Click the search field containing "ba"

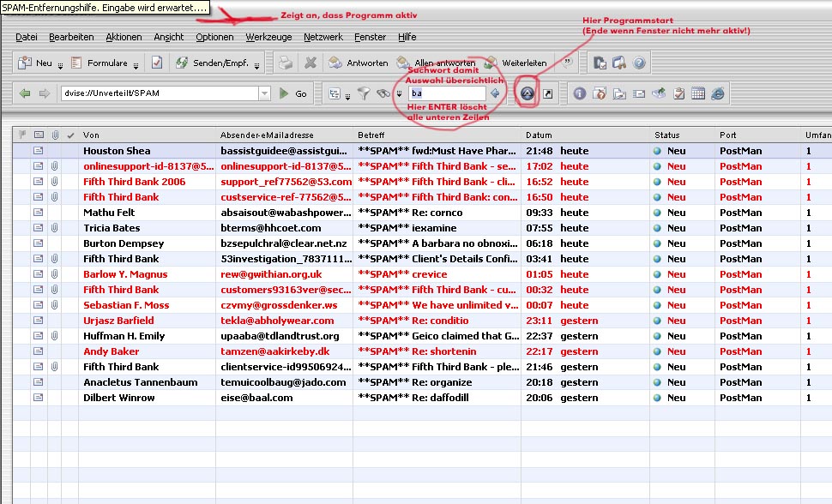[x=446, y=93]
